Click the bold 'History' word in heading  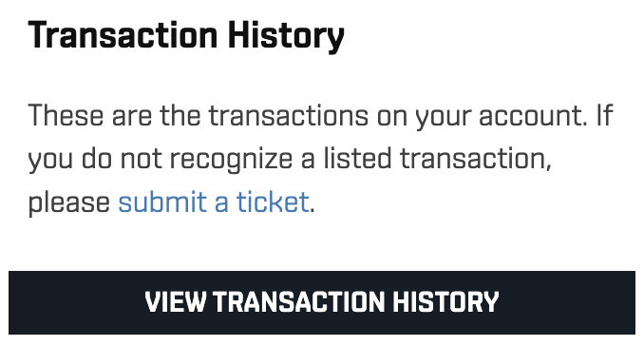click(x=286, y=36)
